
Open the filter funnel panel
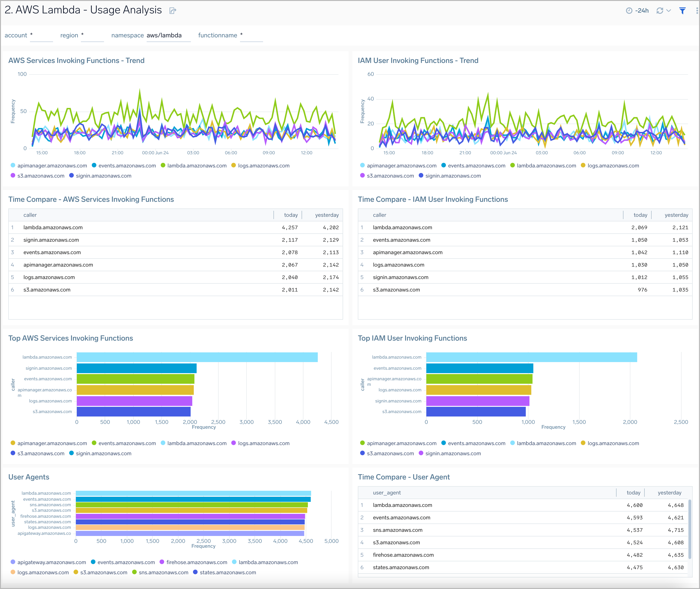[682, 10]
